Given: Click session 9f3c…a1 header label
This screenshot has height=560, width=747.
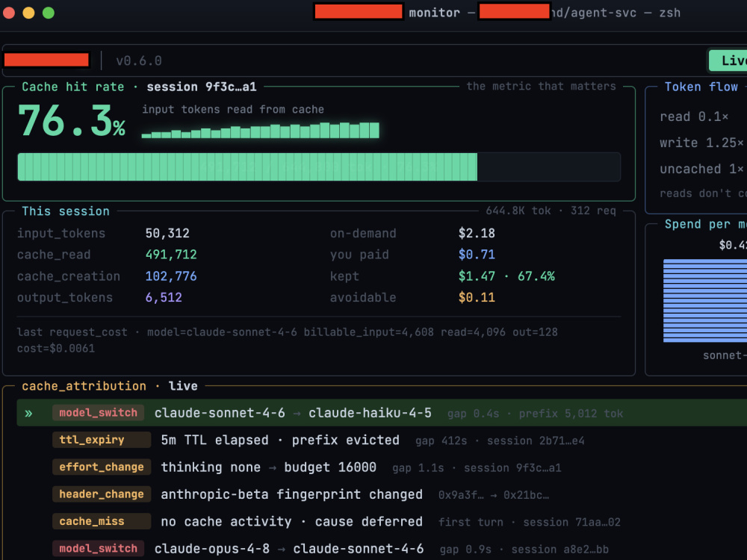Looking at the screenshot, I should (x=202, y=87).
